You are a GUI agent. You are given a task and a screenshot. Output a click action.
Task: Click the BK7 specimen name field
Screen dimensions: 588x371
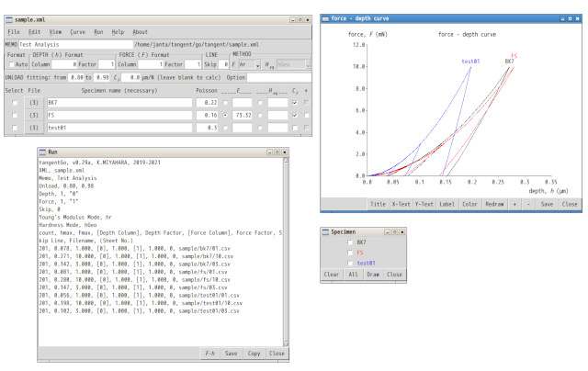pyautogui.click(x=119, y=103)
